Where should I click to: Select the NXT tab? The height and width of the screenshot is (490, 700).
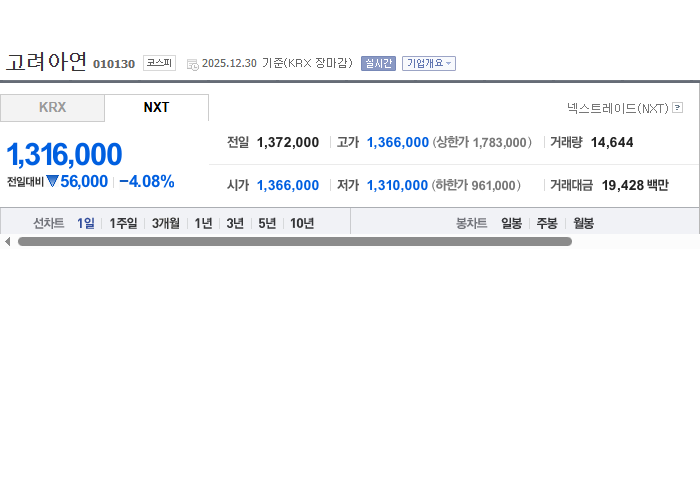[157, 108]
